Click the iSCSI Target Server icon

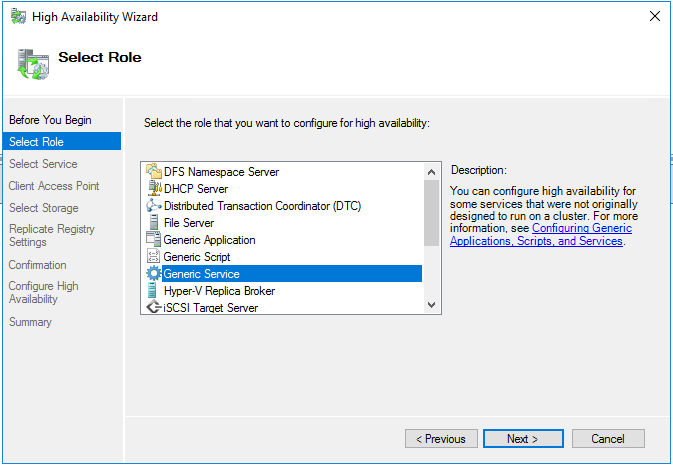(x=154, y=308)
